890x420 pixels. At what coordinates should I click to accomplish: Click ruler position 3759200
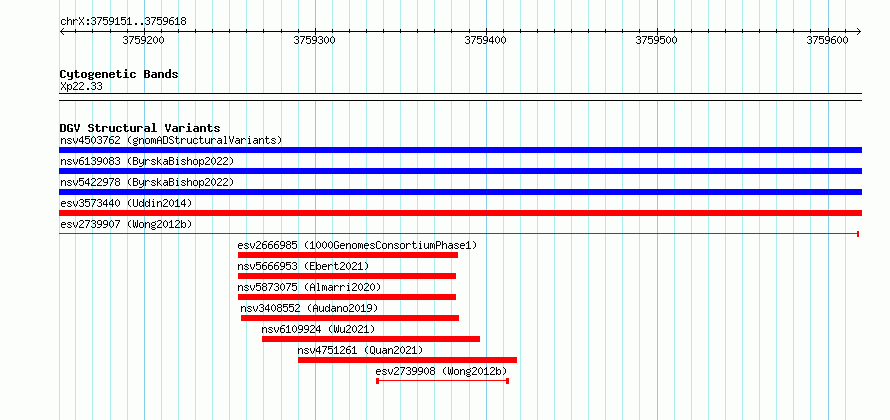(x=144, y=40)
